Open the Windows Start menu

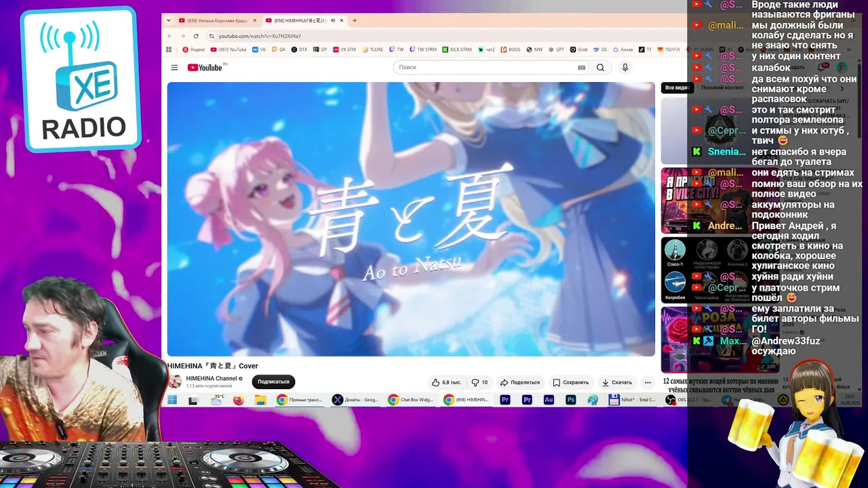[172, 400]
